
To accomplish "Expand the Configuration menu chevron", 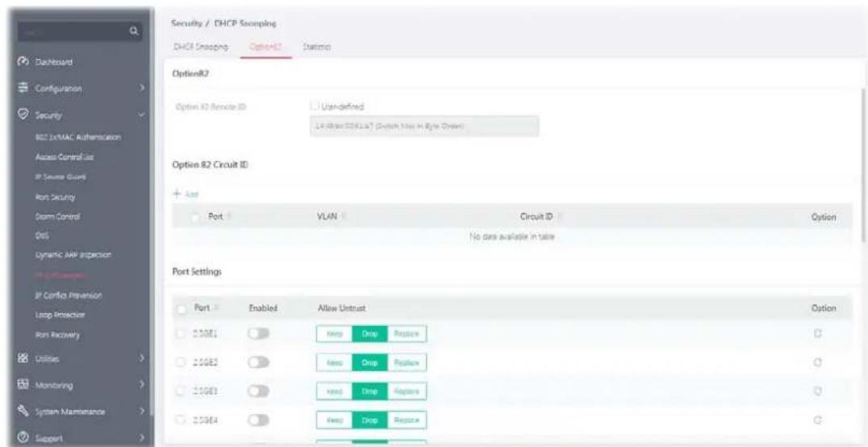I will [142, 88].
